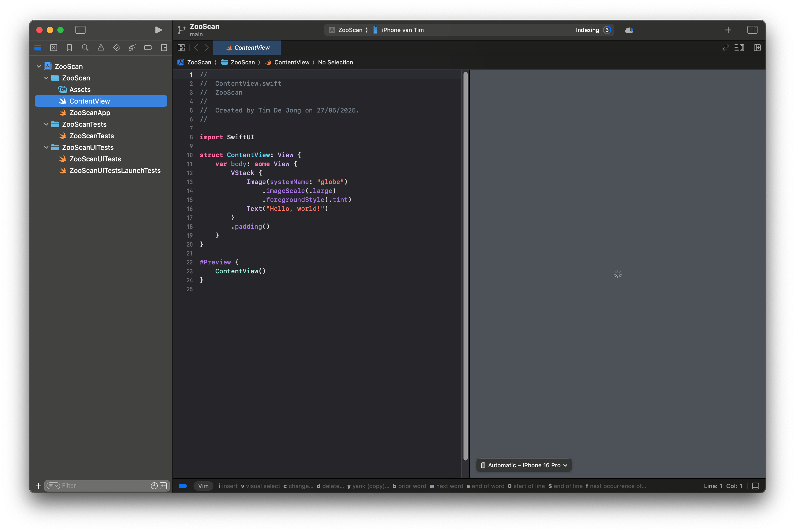Toggle the inspector panel on the right
795x532 pixels.
(x=752, y=30)
